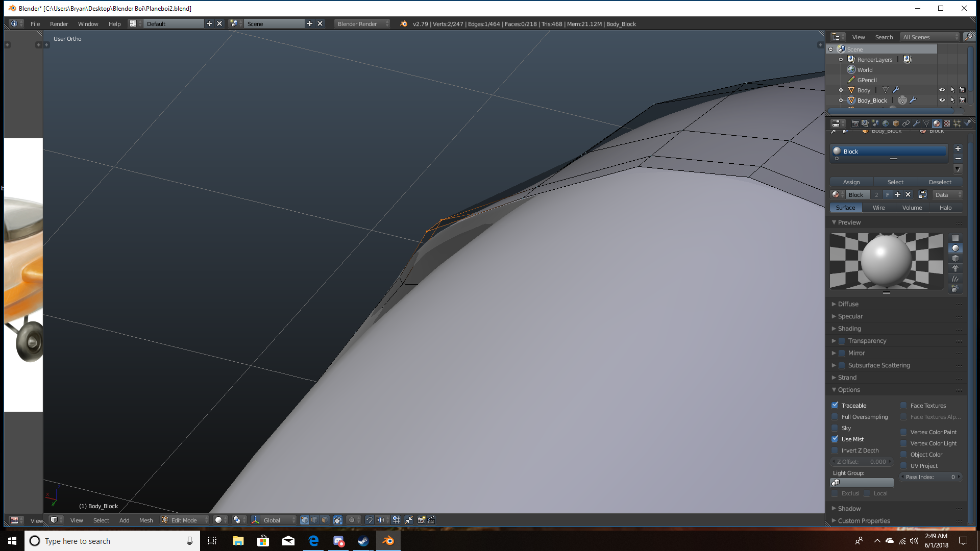The height and width of the screenshot is (551, 980).
Task: Click the outliner search magnifier icon
Action: 968,37
